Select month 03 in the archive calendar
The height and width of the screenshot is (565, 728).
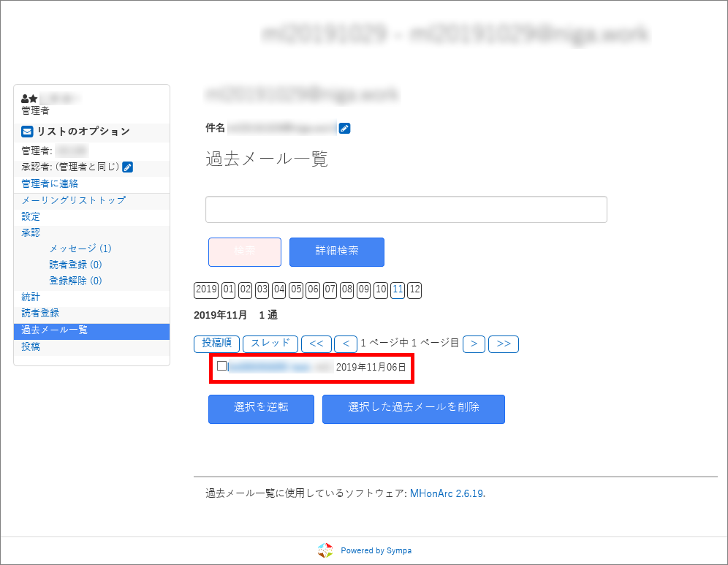(x=262, y=290)
